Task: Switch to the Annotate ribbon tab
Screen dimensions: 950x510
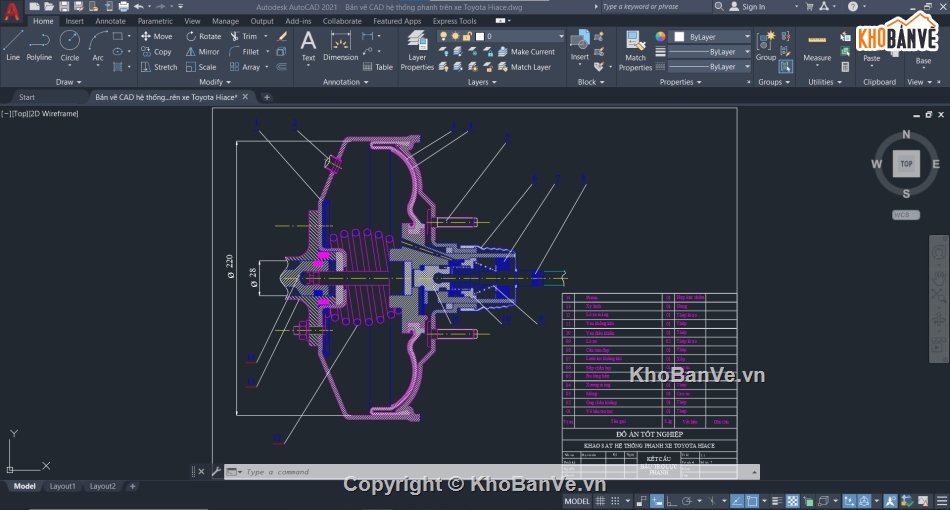Action: tap(110, 21)
